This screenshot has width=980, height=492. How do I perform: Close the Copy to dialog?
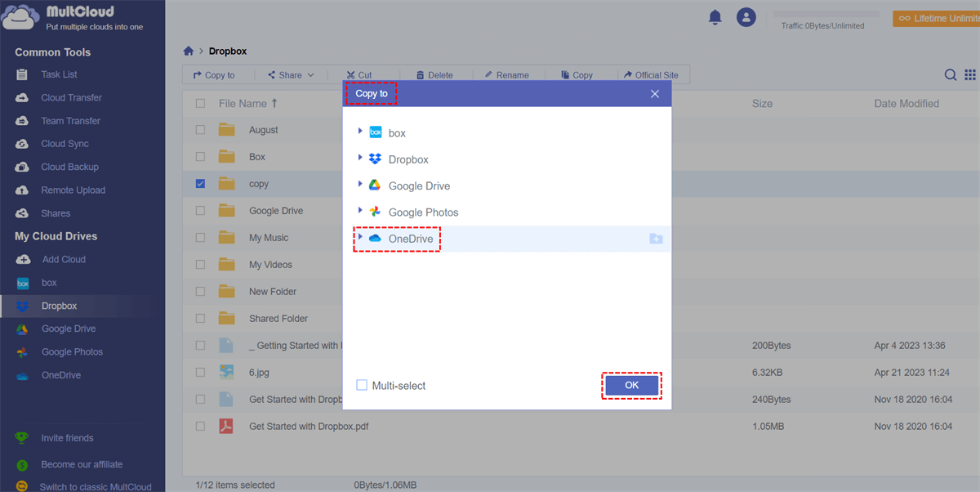click(x=655, y=94)
